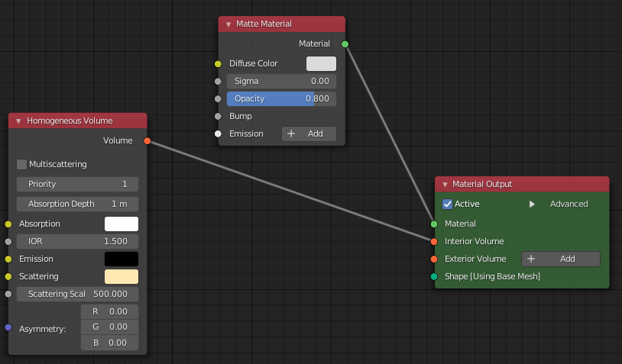Expand the Advanced settings section
Screen dimensions: 622x364
(533, 204)
